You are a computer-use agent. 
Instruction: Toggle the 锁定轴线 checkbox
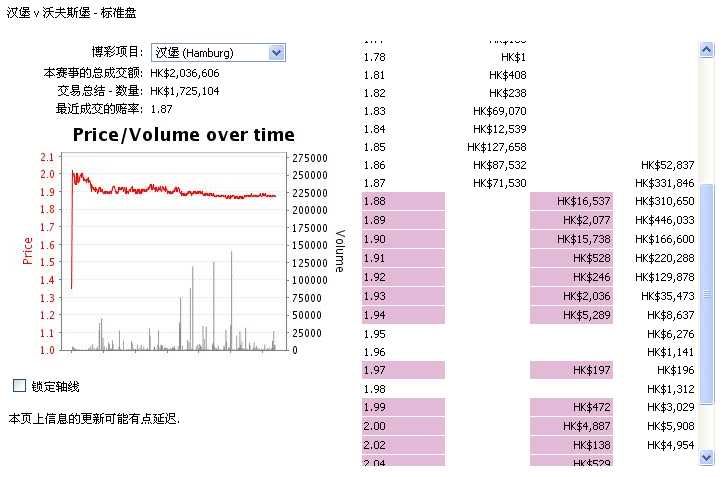[x=20, y=386]
